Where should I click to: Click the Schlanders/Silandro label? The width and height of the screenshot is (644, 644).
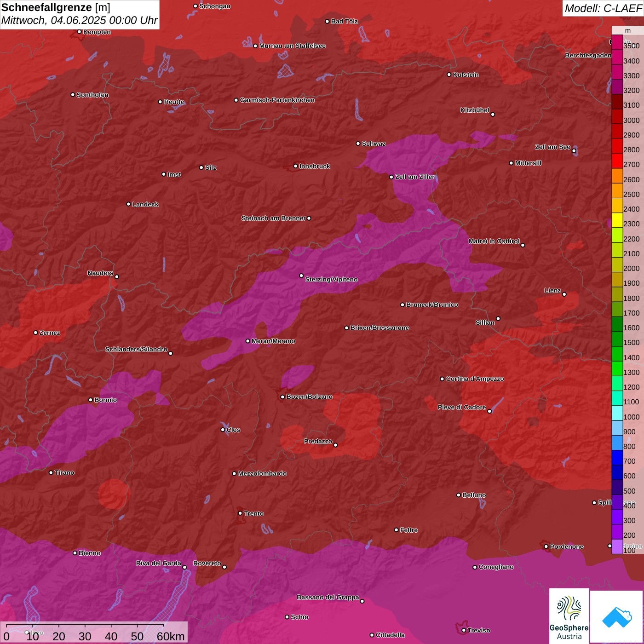(x=136, y=349)
